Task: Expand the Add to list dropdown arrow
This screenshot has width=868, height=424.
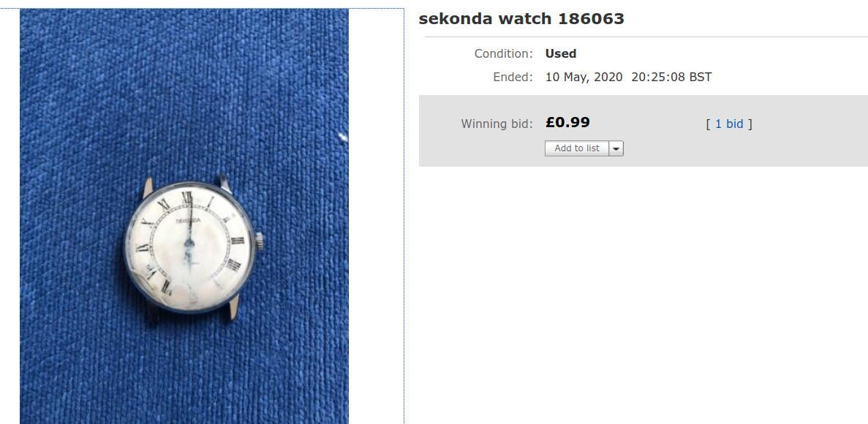Action: click(616, 148)
